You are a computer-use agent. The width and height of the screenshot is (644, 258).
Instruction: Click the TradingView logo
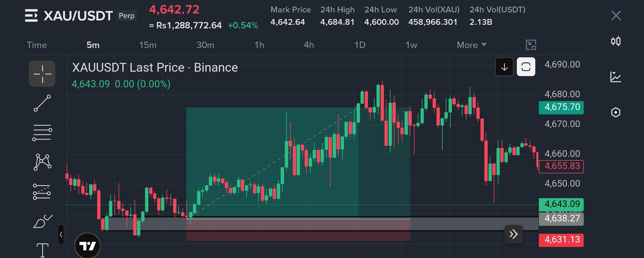(88, 246)
